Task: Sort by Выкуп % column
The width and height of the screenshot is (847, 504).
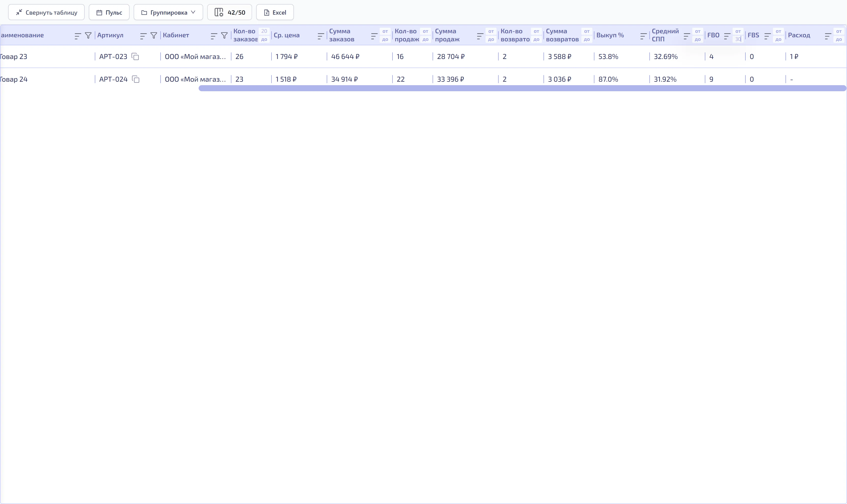Action: pos(644,36)
